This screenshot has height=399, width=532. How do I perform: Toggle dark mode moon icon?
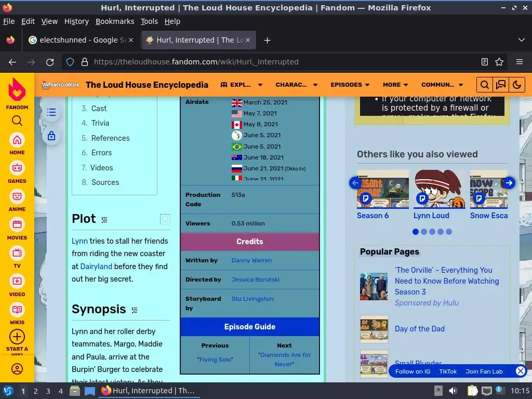517,85
